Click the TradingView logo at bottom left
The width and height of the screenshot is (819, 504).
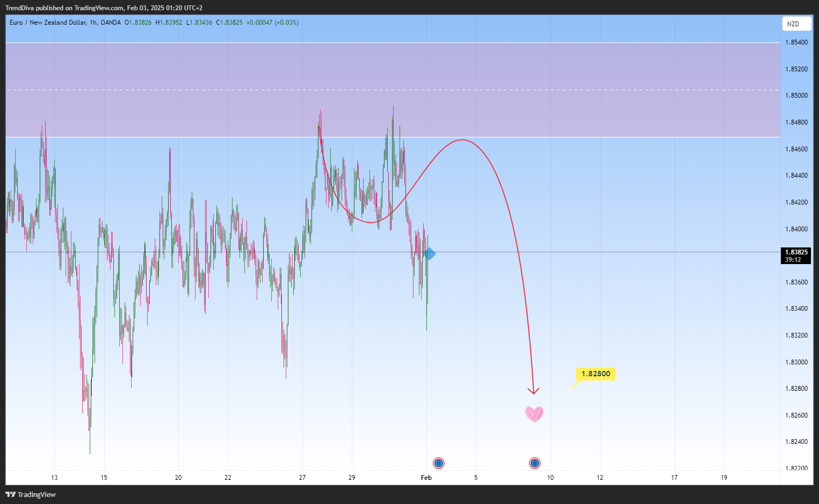[x=31, y=494]
